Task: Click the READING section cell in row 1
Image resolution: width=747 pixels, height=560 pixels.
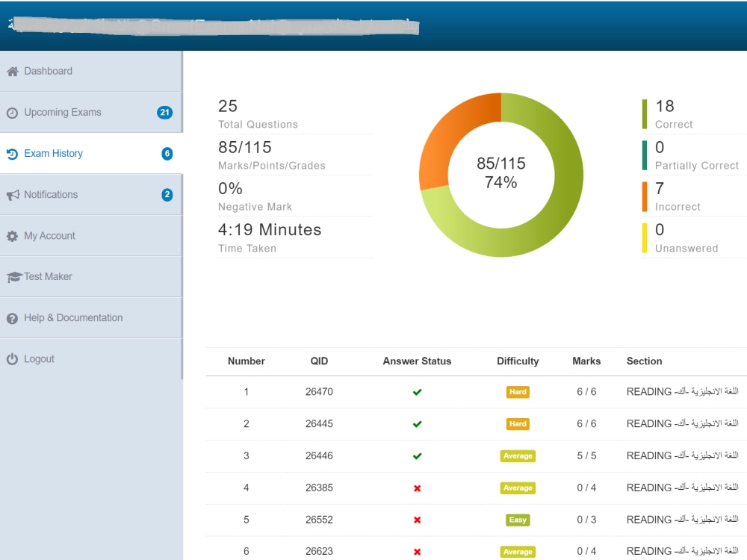Action: (x=682, y=391)
